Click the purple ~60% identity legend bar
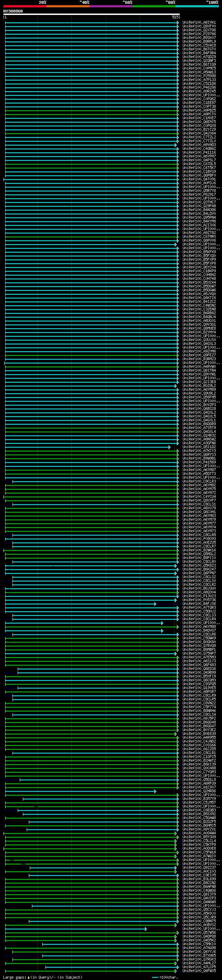The width and height of the screenshot is (222, 980). click(111, 6)
